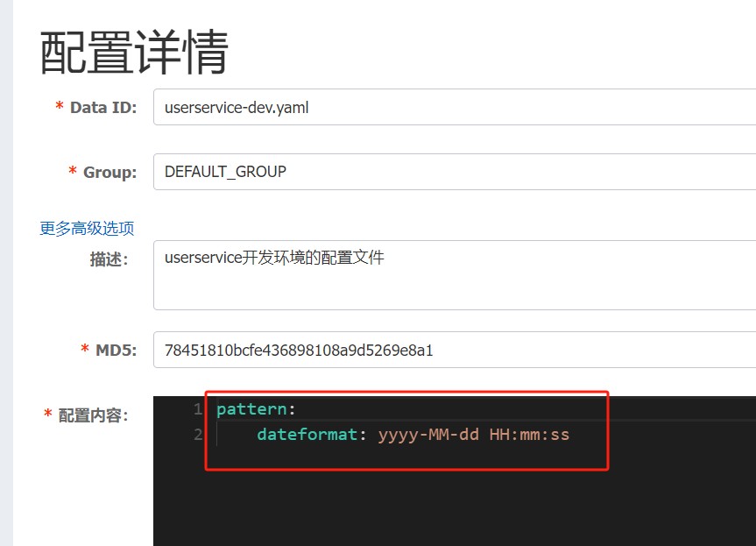
Task: Click the MD5 value field
Action: click(x=455, y=350)
